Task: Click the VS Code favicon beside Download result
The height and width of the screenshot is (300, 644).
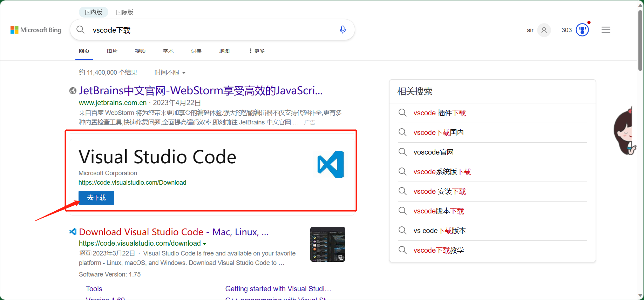Action: click(x=73, y=232)
